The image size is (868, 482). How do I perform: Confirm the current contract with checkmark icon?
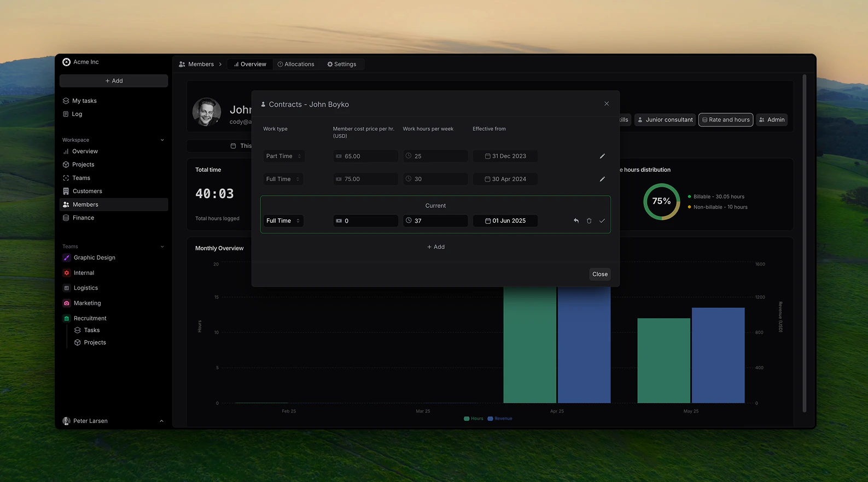(602, 220)
